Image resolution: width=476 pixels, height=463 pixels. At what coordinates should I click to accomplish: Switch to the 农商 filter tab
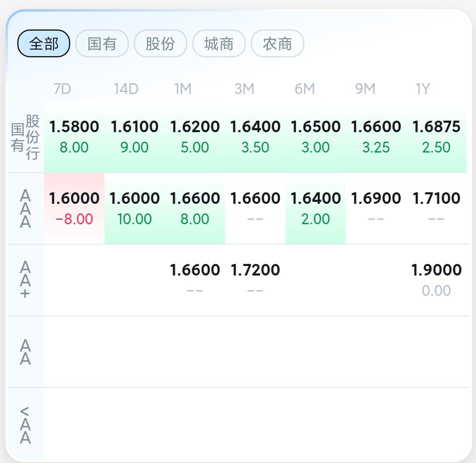click(x=277, y=43)
